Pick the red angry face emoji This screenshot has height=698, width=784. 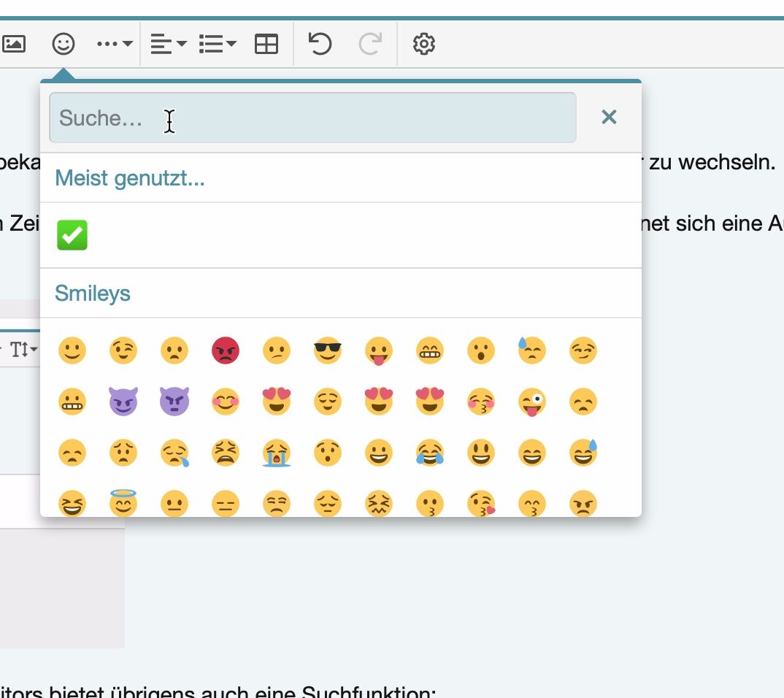[226, 350]
